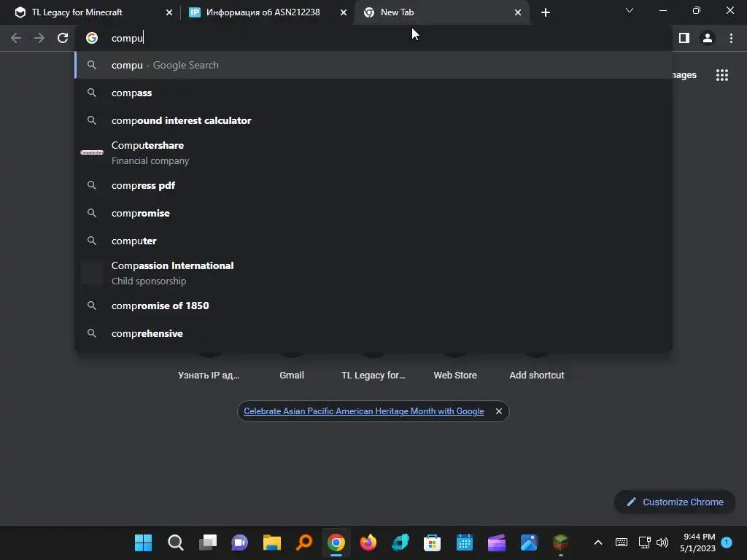Open a new browser tab

[546, 12]
